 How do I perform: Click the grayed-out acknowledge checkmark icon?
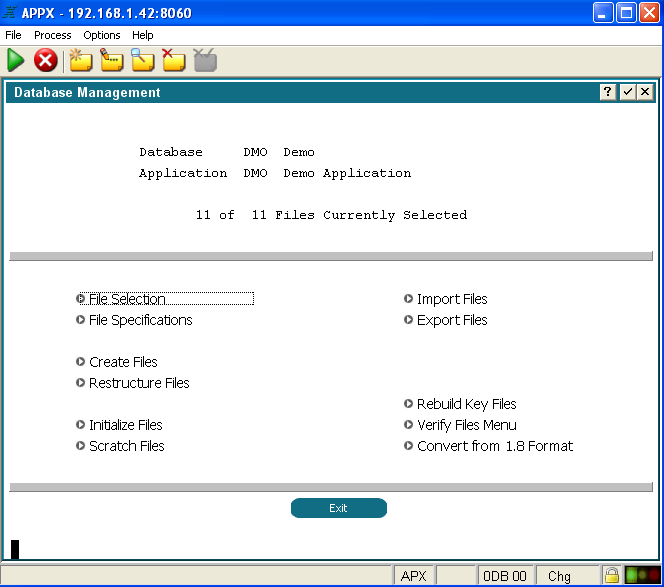[205, 61]
